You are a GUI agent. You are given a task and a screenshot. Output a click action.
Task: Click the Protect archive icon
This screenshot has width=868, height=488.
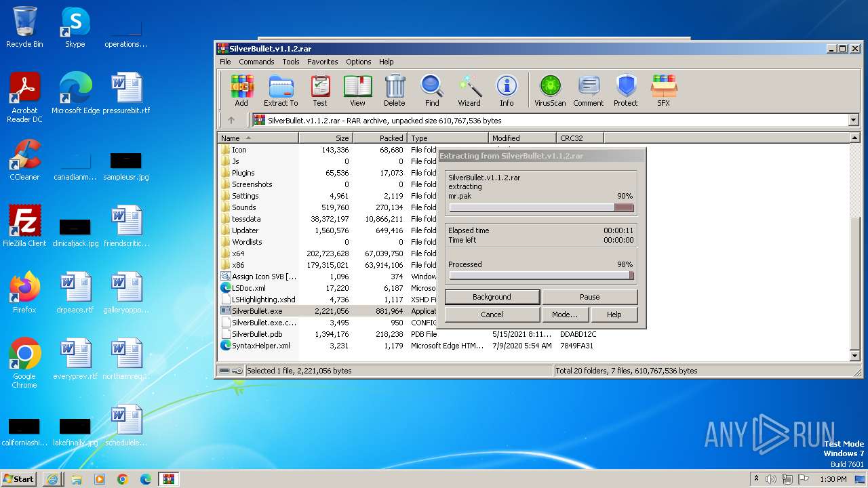(625, 90)
